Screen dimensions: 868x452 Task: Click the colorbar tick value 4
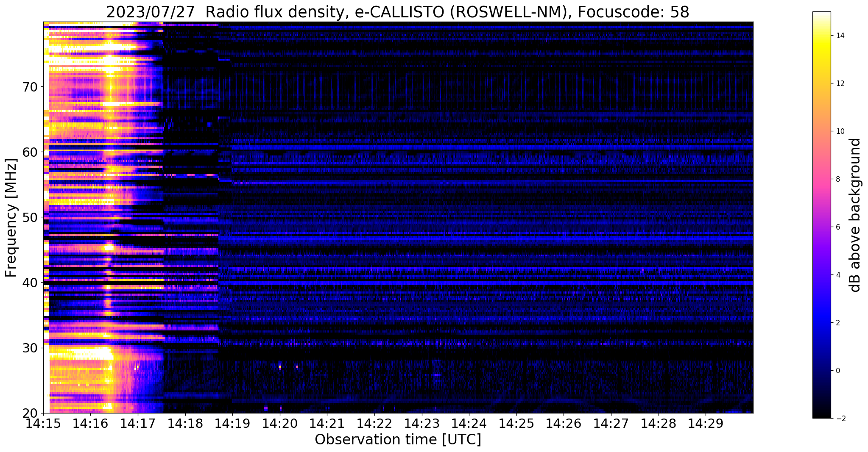[838, 275]
